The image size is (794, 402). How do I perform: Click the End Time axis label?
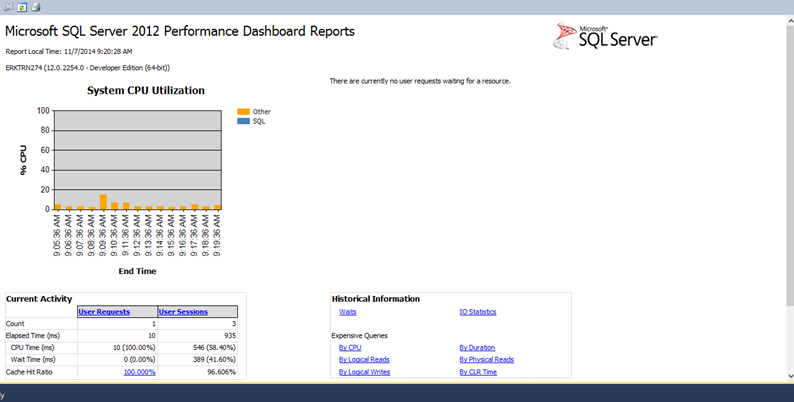(x=137, y=271)
